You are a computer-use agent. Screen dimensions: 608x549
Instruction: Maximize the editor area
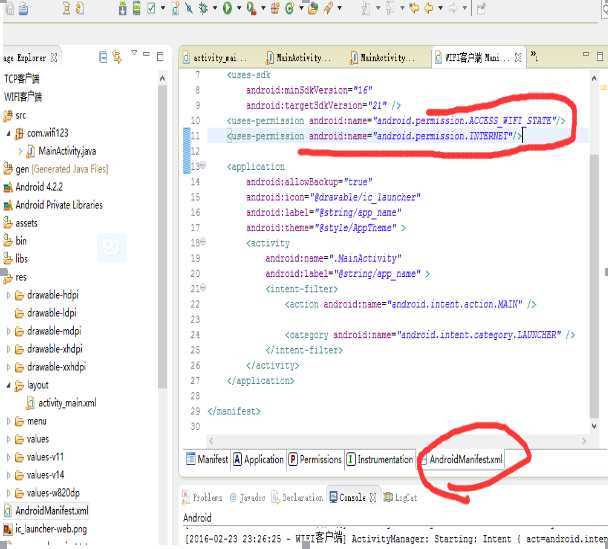tap(600, 56)
